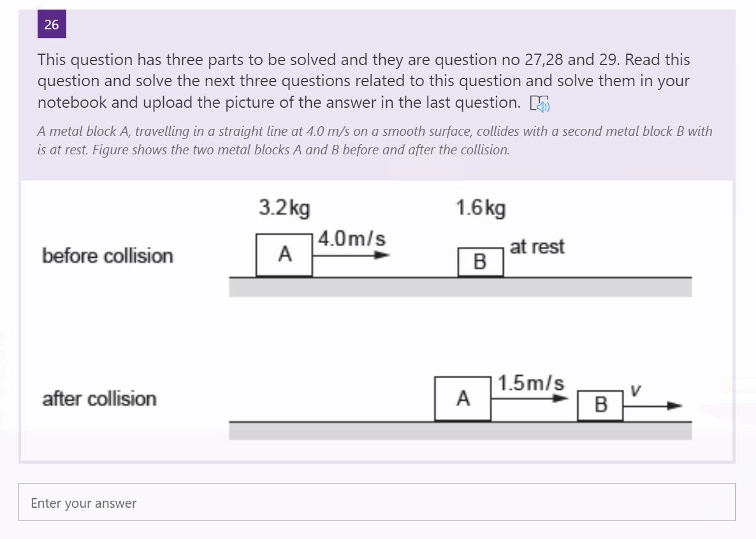
Task: Click the arrowhead of the 4.0m/s arrow
Action: [x=382, y=255]
